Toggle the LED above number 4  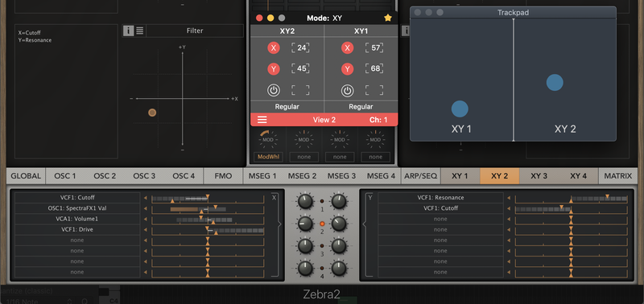click(x=322, y=269)
